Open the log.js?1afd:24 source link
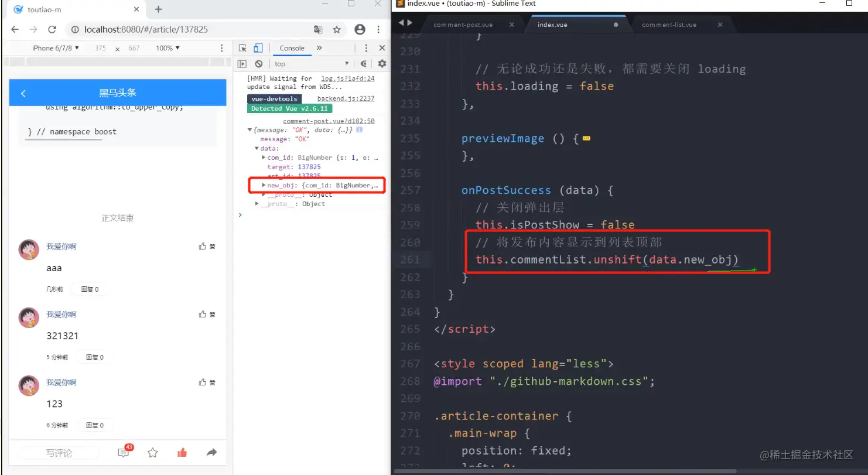The image size is (868, 475). [x=348, y=78]
